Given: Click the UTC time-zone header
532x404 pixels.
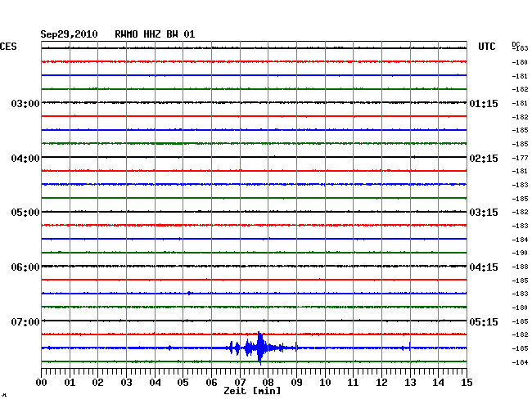Looking at the screenshot, I should click(x=486, y=47).
